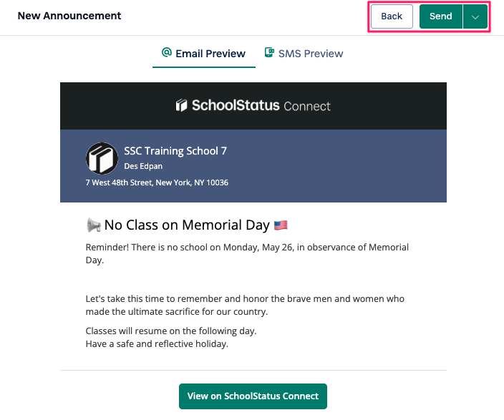The height and width of the screenshot is (420, 504).
Task: Click the Reminder paragraph about May 26
Action: pos(247,253)
